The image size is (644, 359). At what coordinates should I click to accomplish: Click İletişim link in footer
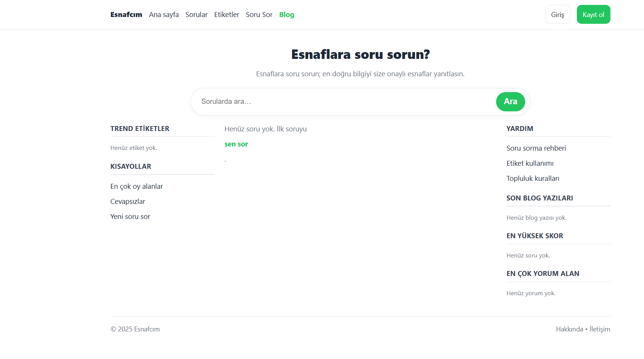[x=599, y=329]
